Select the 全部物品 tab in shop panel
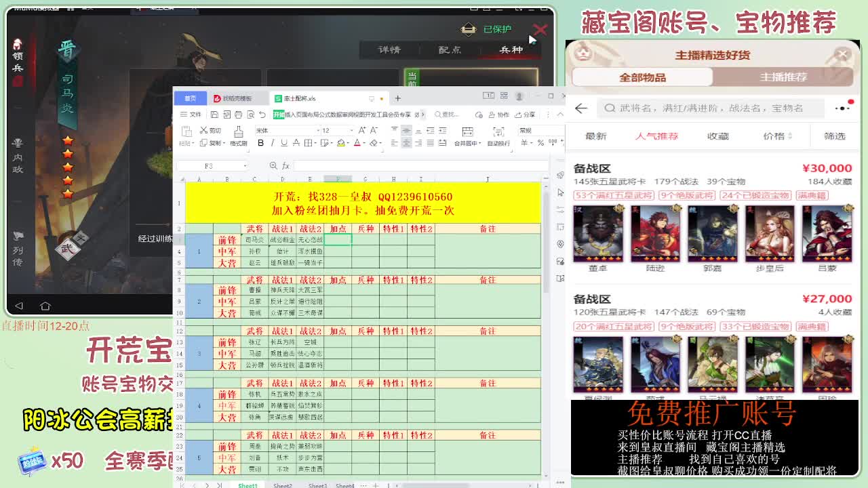The height and width of the screenshot is (488, 868). (x=642, y=77)
